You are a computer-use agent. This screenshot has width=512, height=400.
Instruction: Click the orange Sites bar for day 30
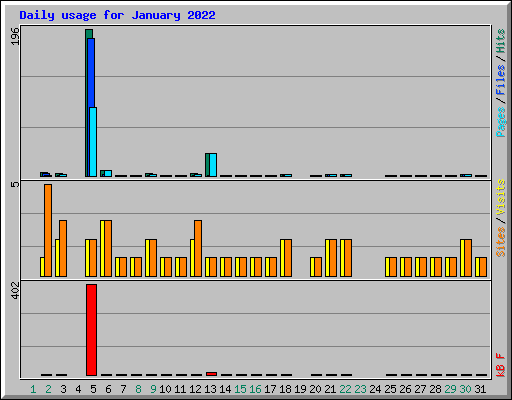point(468,258)
